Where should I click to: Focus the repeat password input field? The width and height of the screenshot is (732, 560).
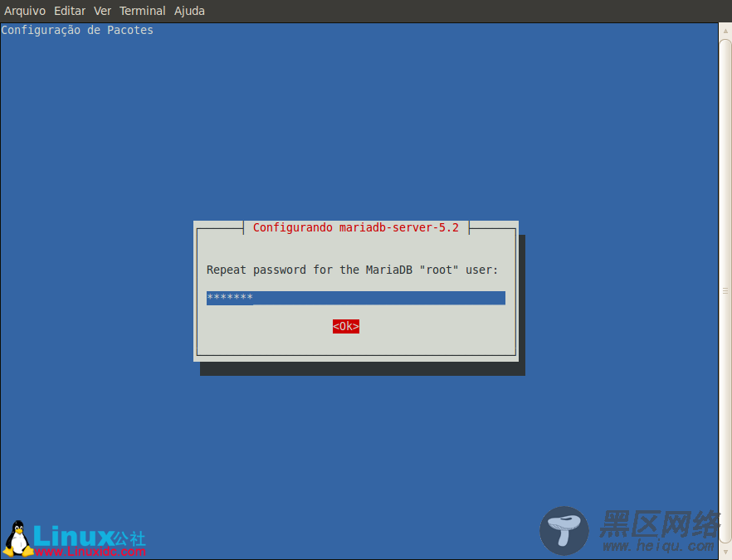pyautogui.click(x=356, y=298)
